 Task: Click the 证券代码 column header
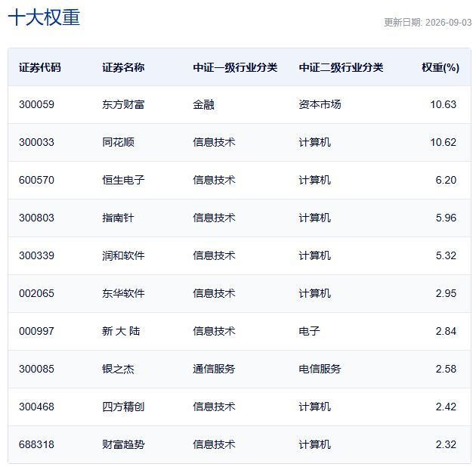[40, 67]
